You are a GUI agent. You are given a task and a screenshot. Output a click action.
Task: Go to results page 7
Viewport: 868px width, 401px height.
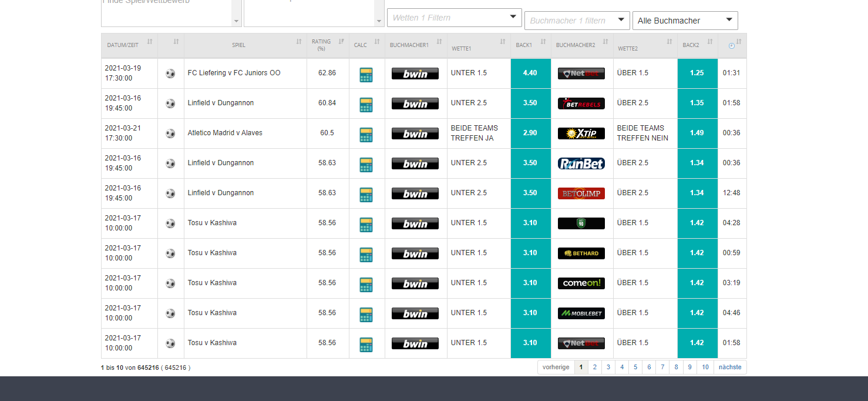(x=662, y=367)
